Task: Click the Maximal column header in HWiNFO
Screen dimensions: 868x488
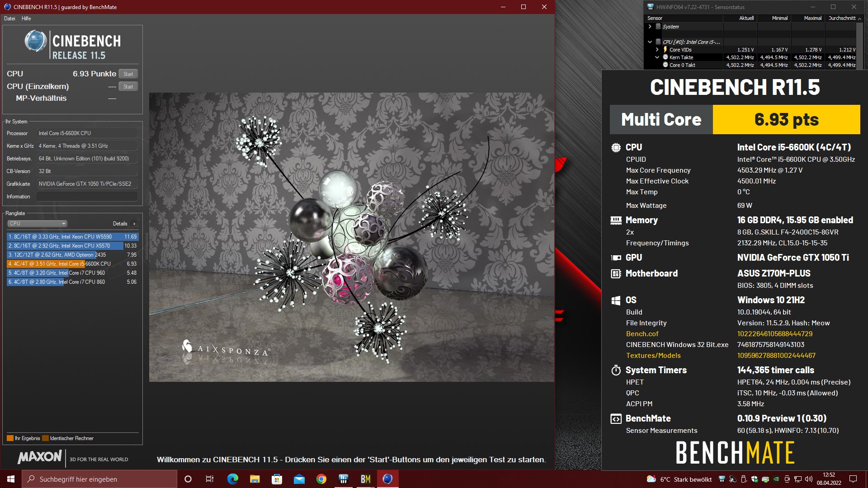Action: point(808,18)
